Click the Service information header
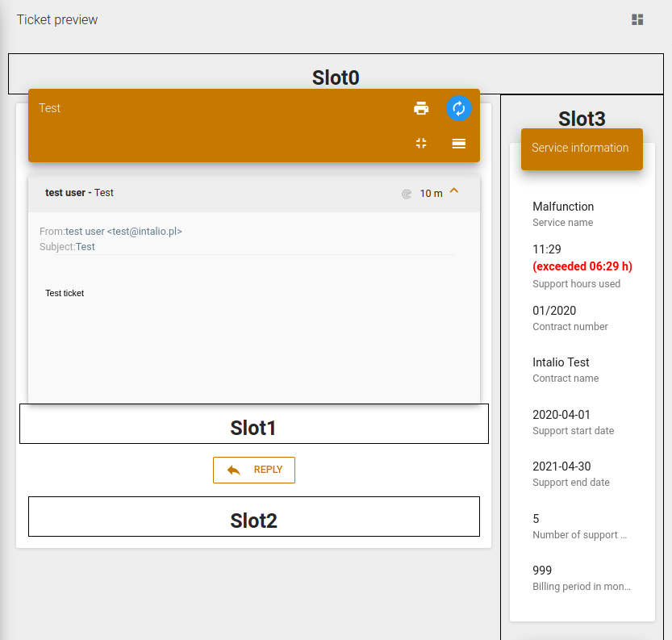 pyautogui.click(x=582, y=148)
